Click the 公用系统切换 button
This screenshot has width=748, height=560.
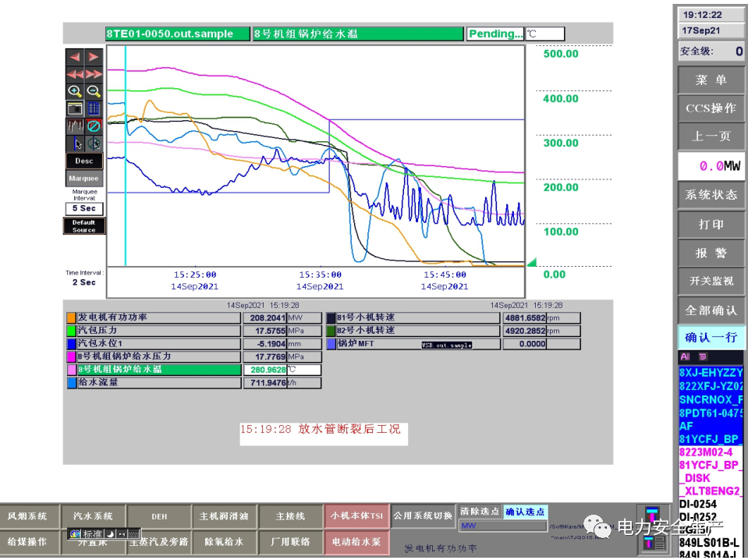click(x=423, y=516)
